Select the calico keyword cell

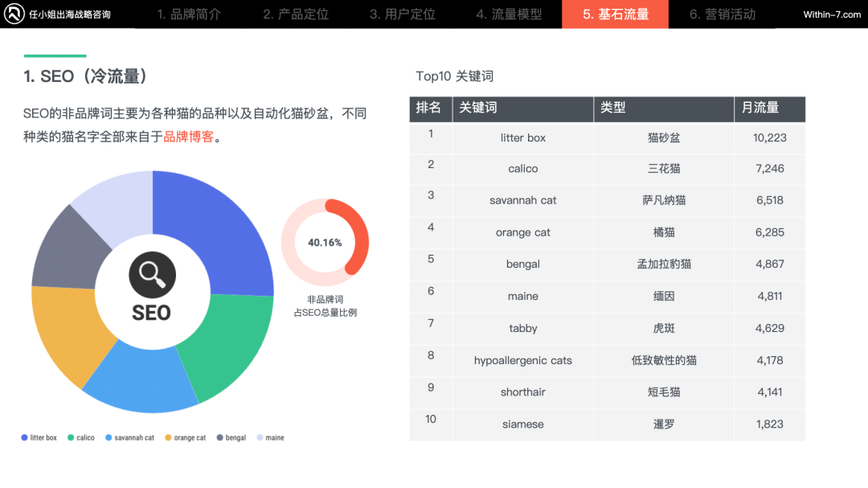point(523,169)
